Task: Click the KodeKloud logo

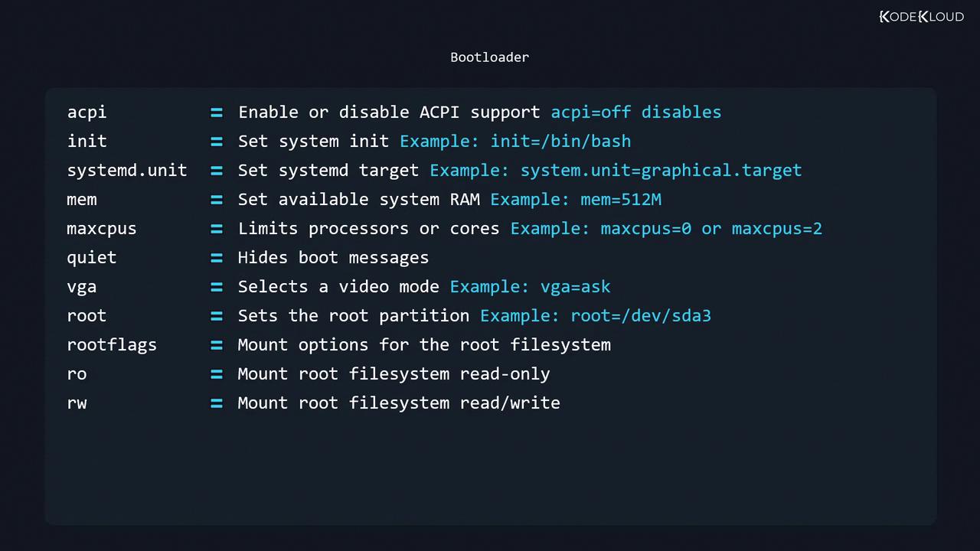Action: [x=921, y=17]
